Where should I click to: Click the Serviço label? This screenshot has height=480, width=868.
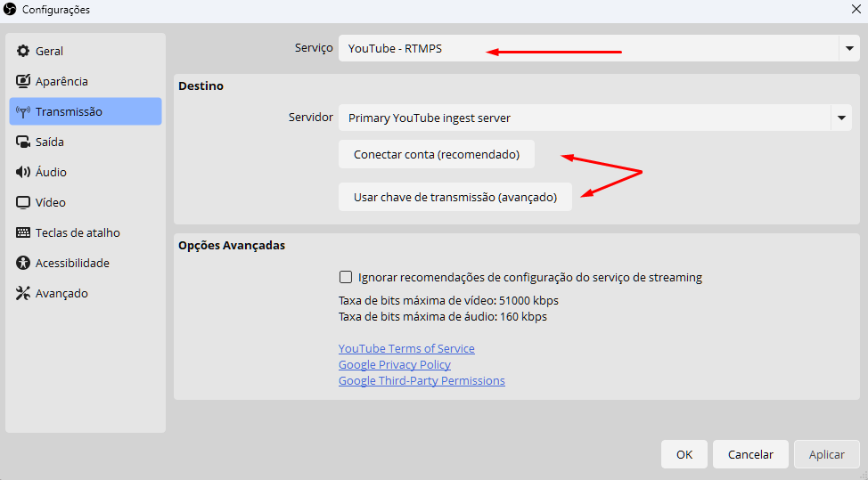[314, 48]
